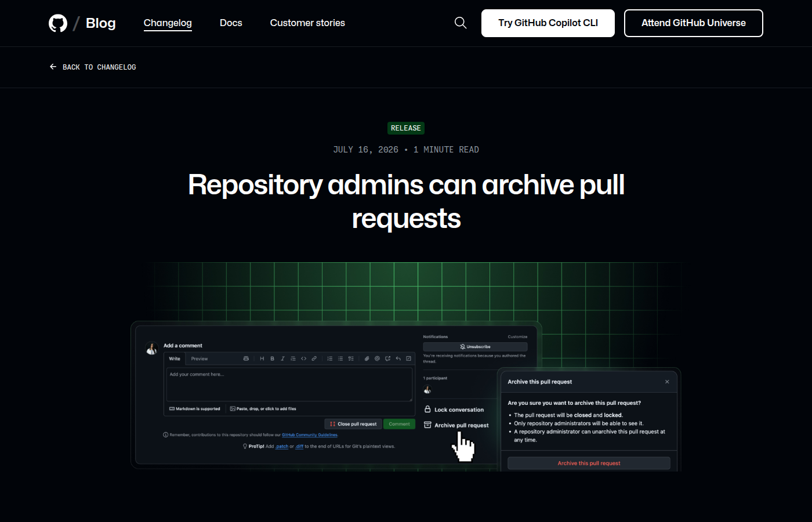This screenshot has width=812, height=522.
Task: Click the GitHub Octocat logo
Action: [58, 23]
